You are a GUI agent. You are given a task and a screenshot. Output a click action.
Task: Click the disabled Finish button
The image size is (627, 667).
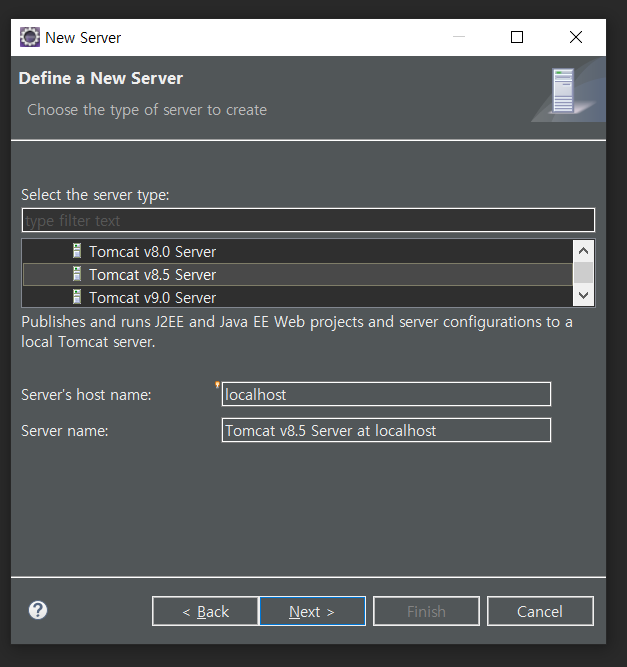[x=426, y=611]
